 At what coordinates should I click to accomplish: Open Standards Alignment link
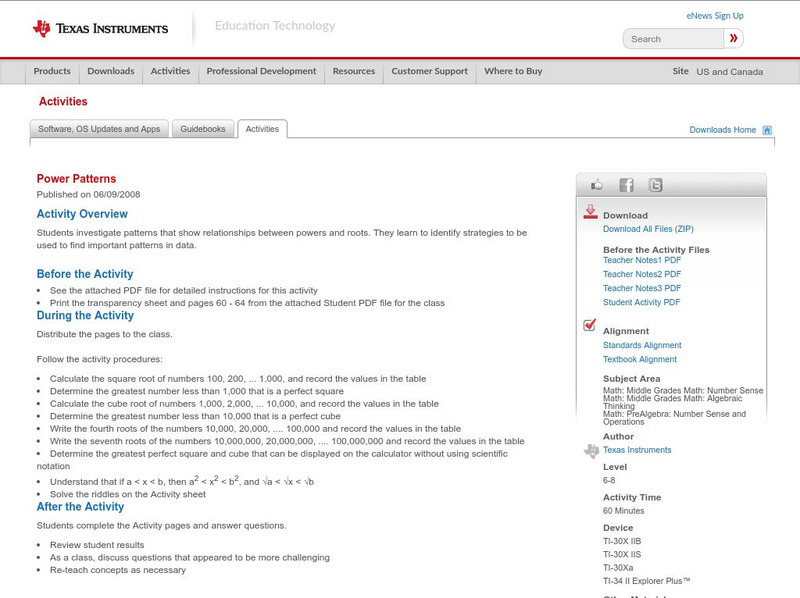(642, 345)
